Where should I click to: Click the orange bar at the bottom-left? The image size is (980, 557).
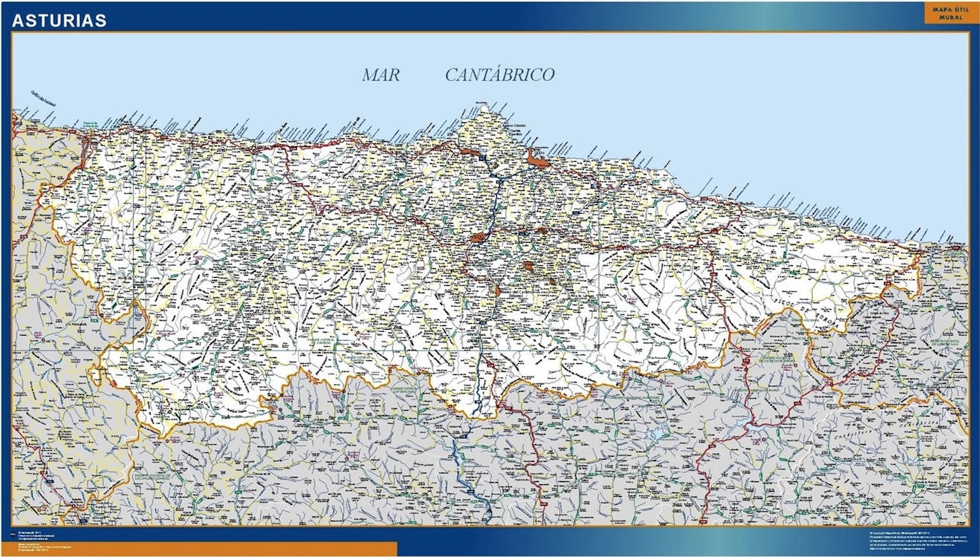click(x=201, y=549)
